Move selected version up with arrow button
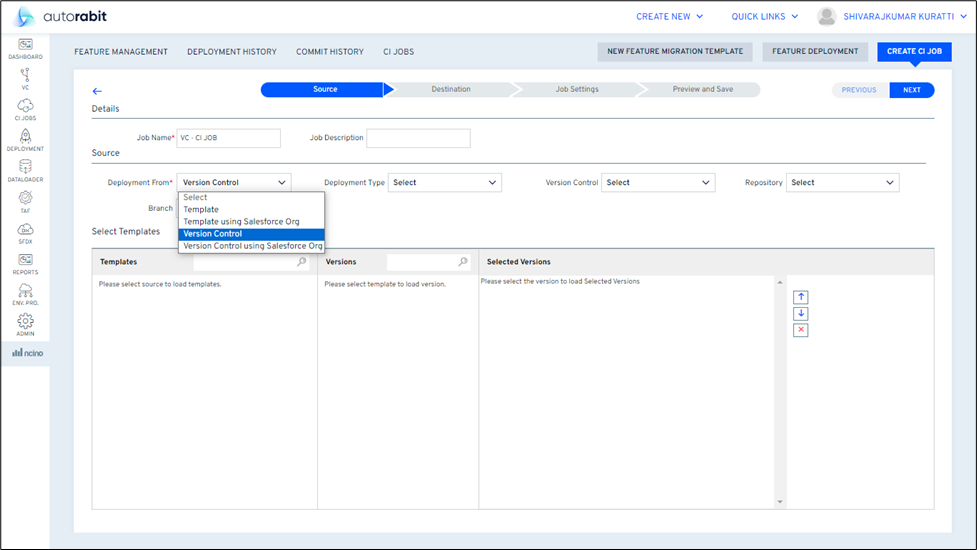Viewport: 977px width, 550px height. pos(800,297)
